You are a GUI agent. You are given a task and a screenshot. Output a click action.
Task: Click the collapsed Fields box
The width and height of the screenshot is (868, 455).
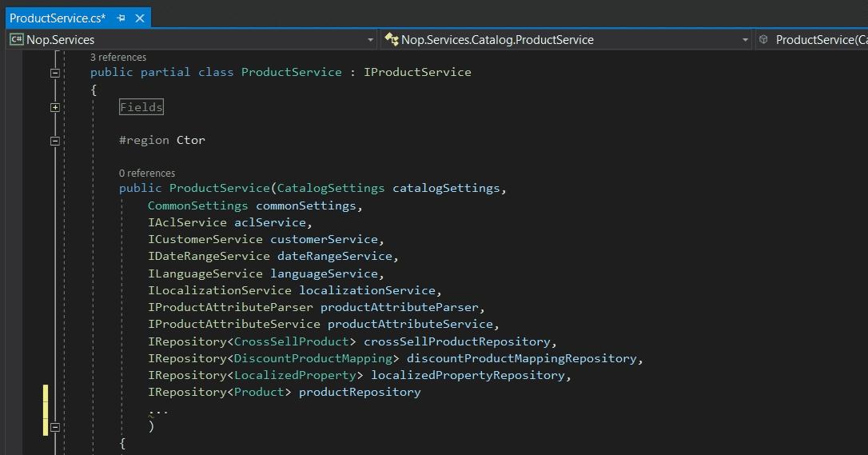pos(141,107)
